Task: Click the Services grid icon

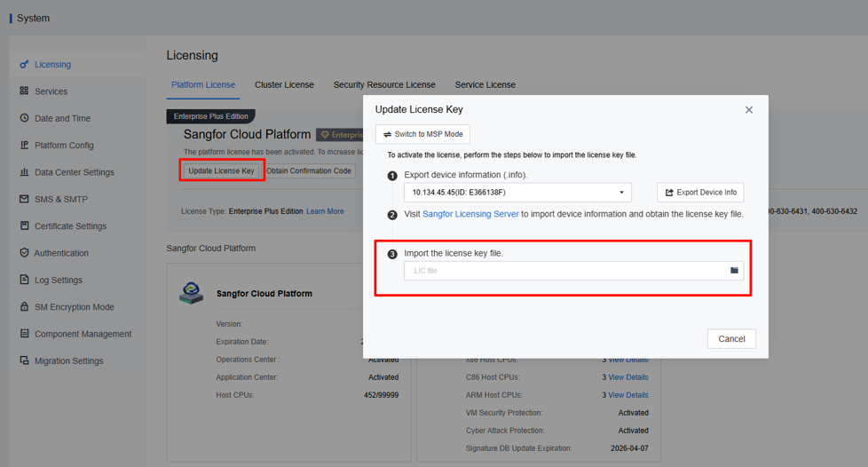Action: pos(24,91)
